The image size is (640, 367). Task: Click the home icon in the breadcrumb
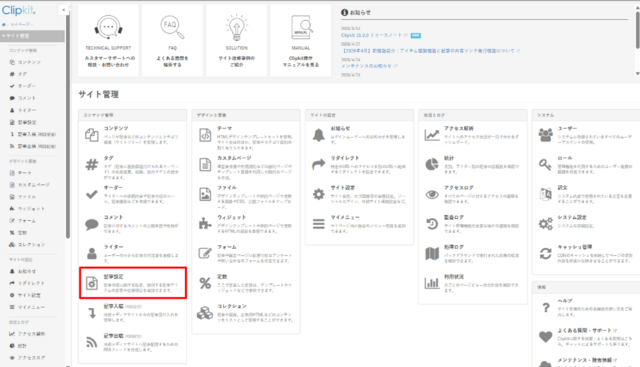(x=4, y=24)
